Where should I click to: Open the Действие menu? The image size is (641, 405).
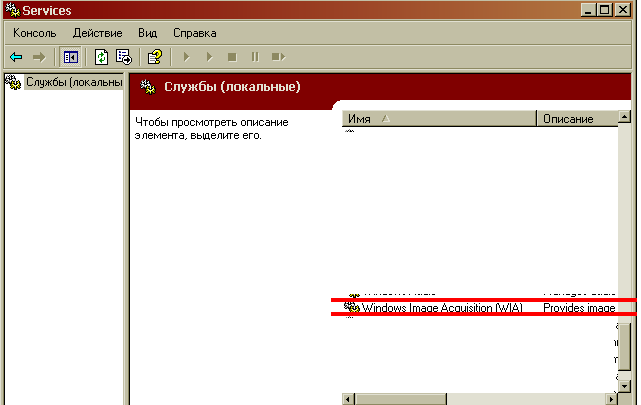pos(97,33)
